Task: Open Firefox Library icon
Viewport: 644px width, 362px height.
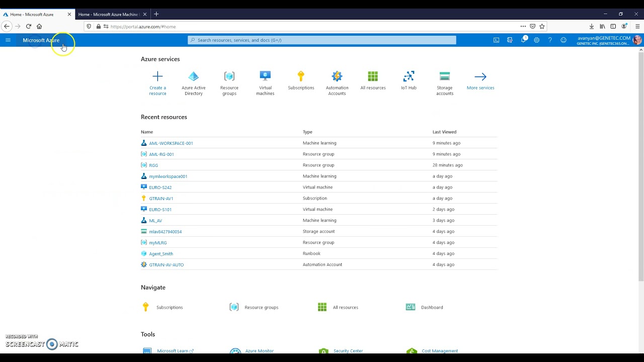Action: point(602,27)
